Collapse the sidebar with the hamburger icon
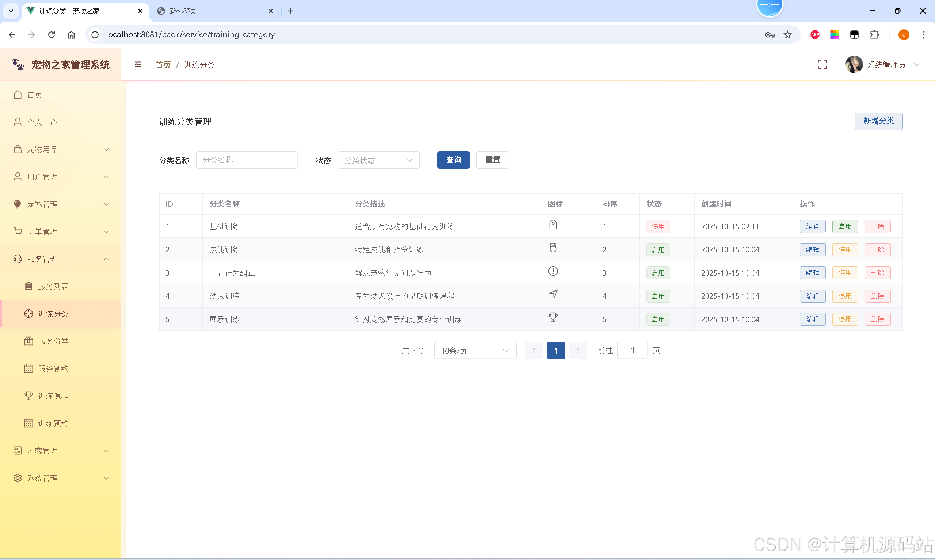The width and height of the screenshot is (935, 560). (138, 65)
